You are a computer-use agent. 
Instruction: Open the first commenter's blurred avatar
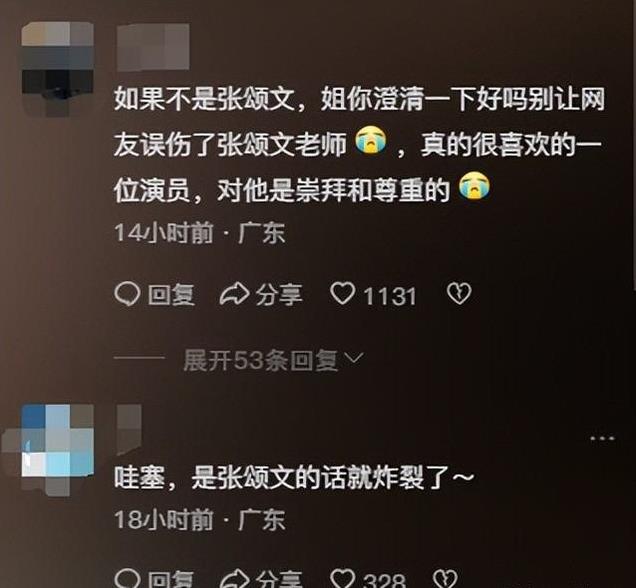[58, 68]
